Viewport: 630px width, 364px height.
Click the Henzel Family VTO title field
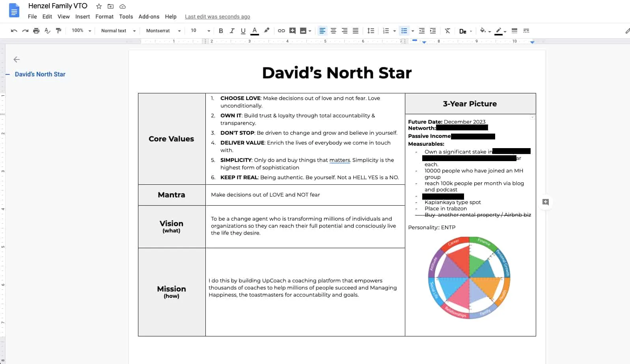coord(58,6)
